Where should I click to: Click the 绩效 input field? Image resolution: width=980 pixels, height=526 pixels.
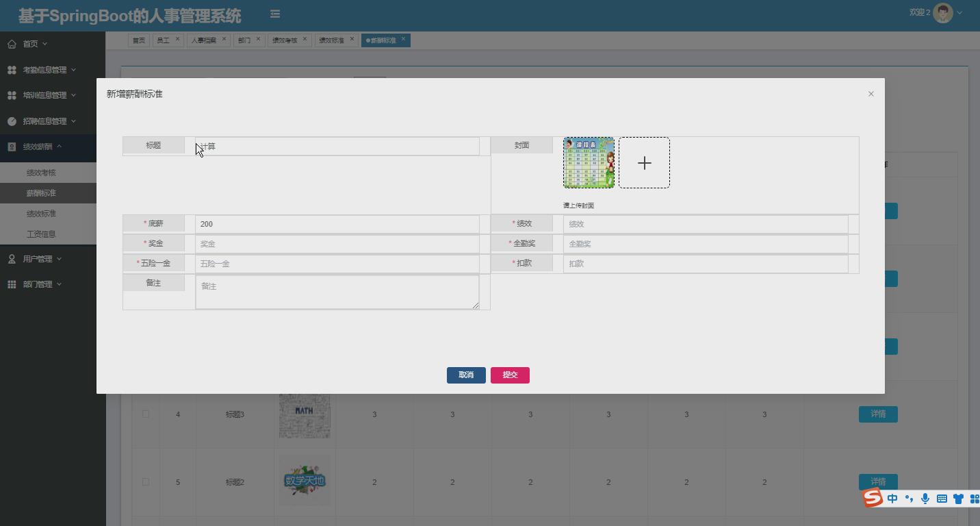click(x=706, y=224)
